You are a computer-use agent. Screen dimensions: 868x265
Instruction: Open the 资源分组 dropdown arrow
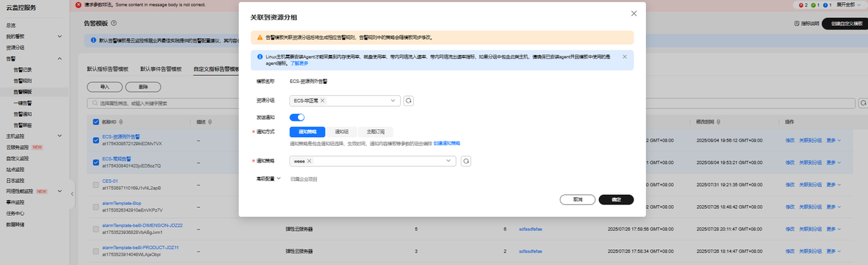coord(393,101)
